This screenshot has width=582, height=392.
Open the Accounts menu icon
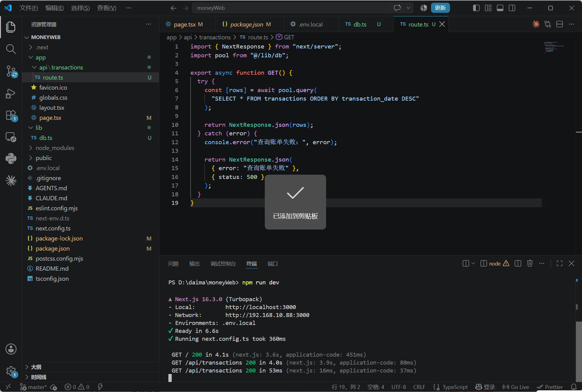point(11,349)
